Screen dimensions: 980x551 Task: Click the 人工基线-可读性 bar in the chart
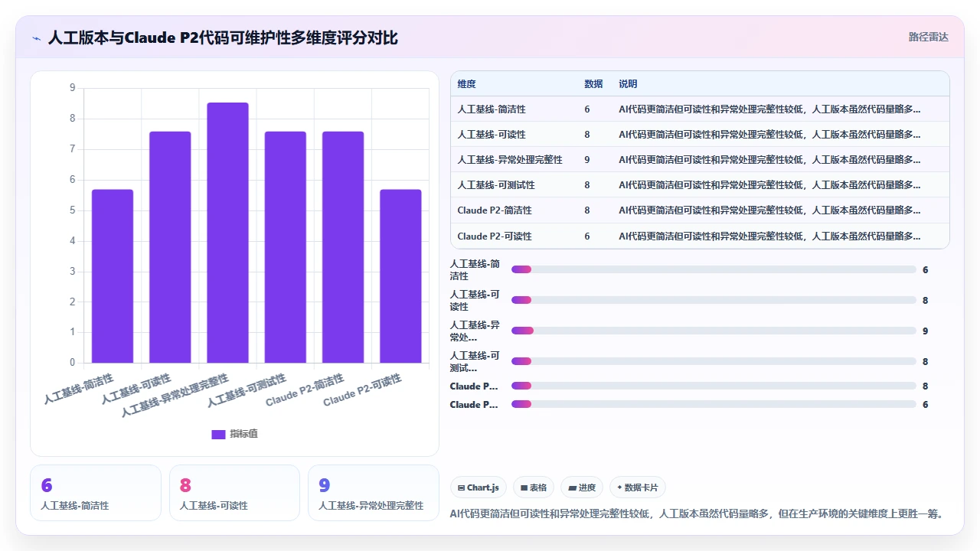(170, 247)
